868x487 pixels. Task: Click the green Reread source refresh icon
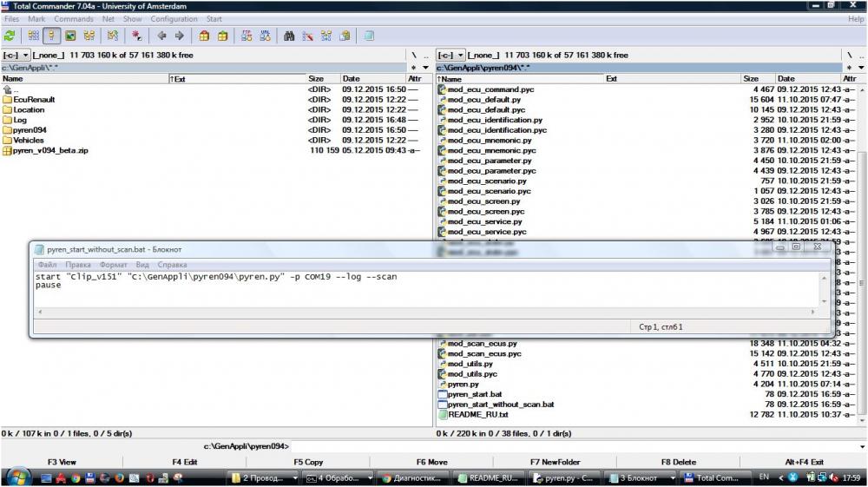[x=10, y=36]
